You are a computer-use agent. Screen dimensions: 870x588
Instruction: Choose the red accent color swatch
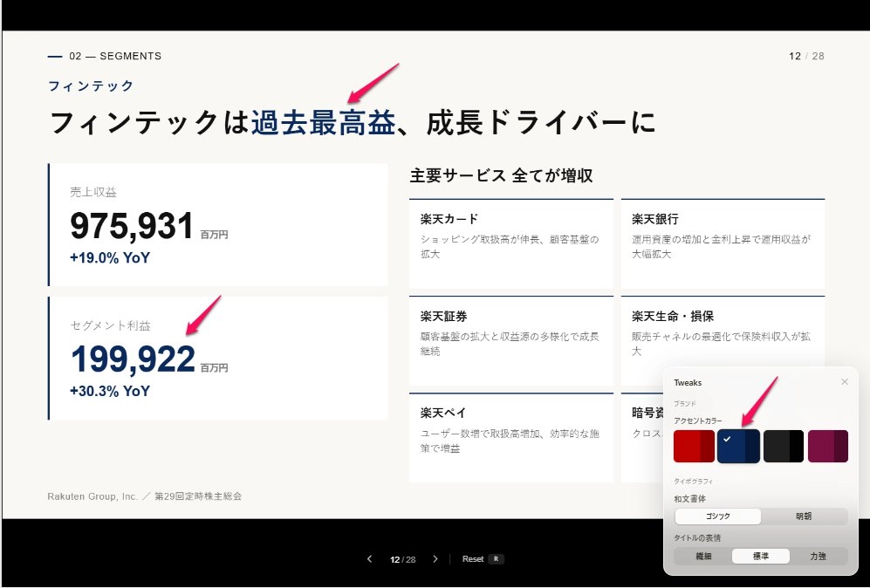(x=694, y=446)
